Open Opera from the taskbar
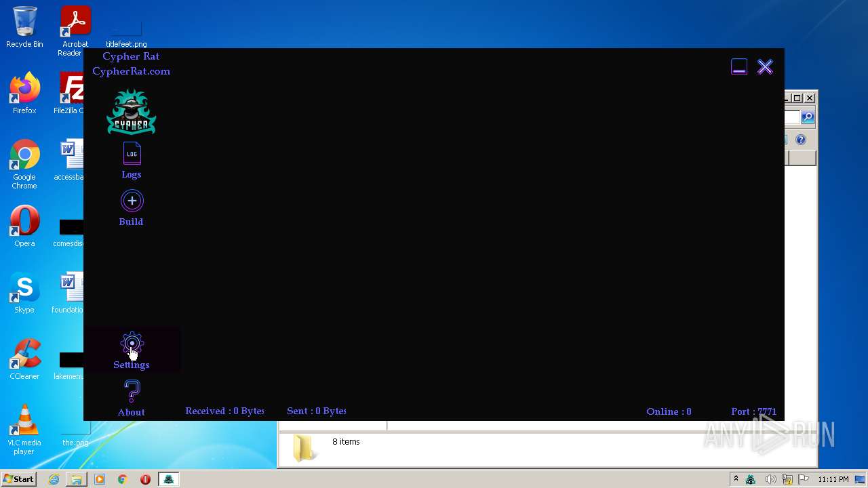Viewport: 868px width, 488px height. pyautogui.click(x=145, y=479)
